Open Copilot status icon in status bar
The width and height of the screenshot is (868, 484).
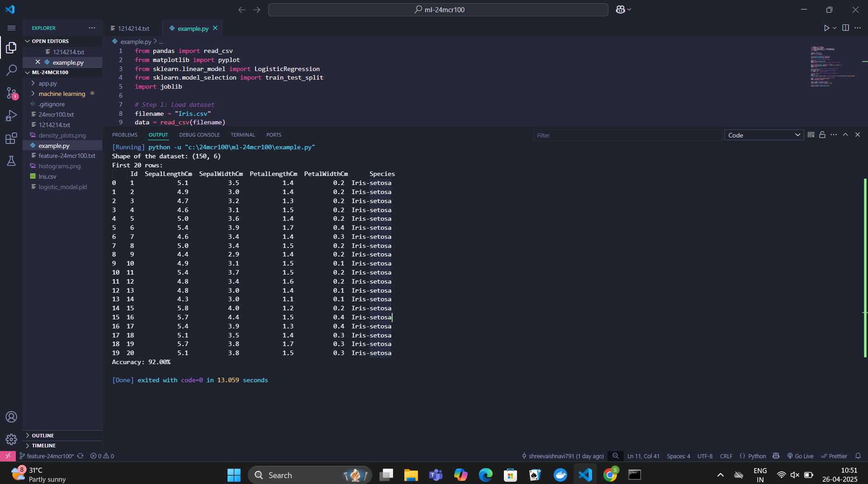[776, 456]
